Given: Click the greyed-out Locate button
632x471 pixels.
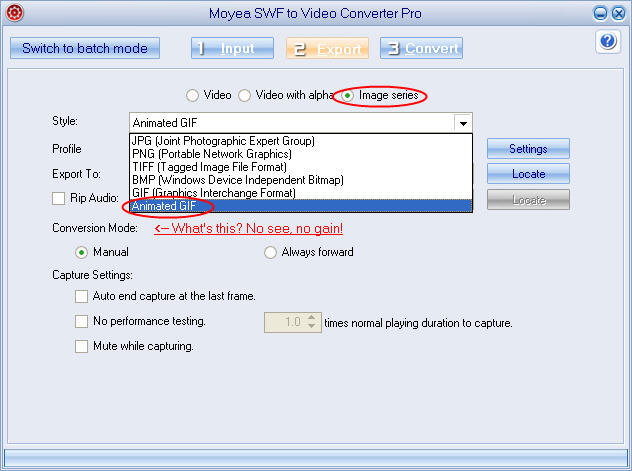Looking at the screenshot, I should 528,200.
